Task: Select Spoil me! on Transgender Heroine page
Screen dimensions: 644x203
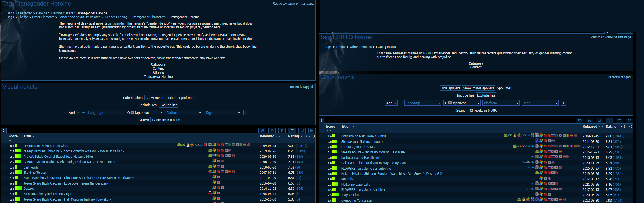Action: [x=186, y=98]
